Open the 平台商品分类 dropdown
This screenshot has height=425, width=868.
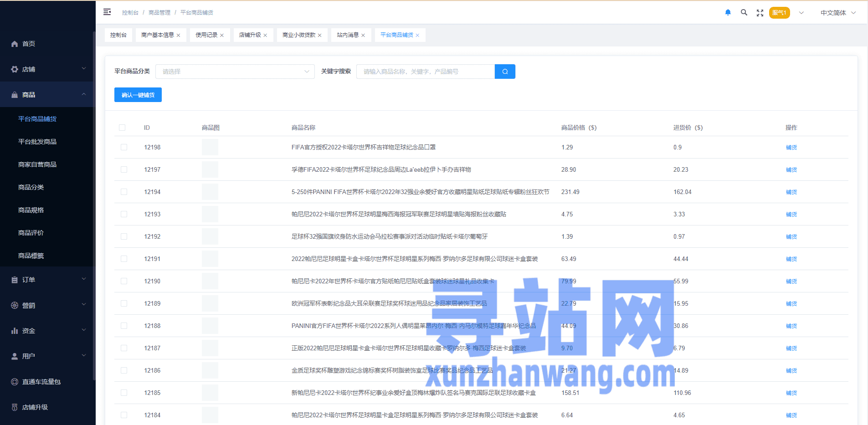(x=235, y=72)
